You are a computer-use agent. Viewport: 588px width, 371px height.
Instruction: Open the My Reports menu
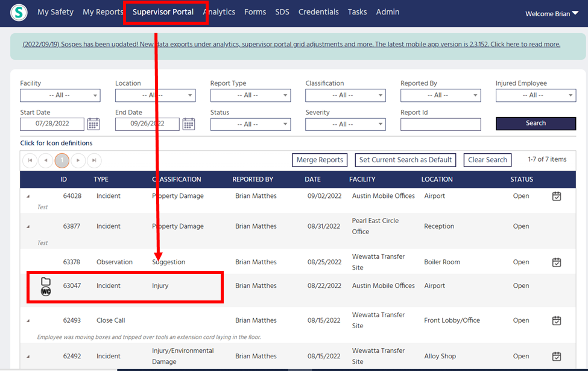click(x=103, y=12)
